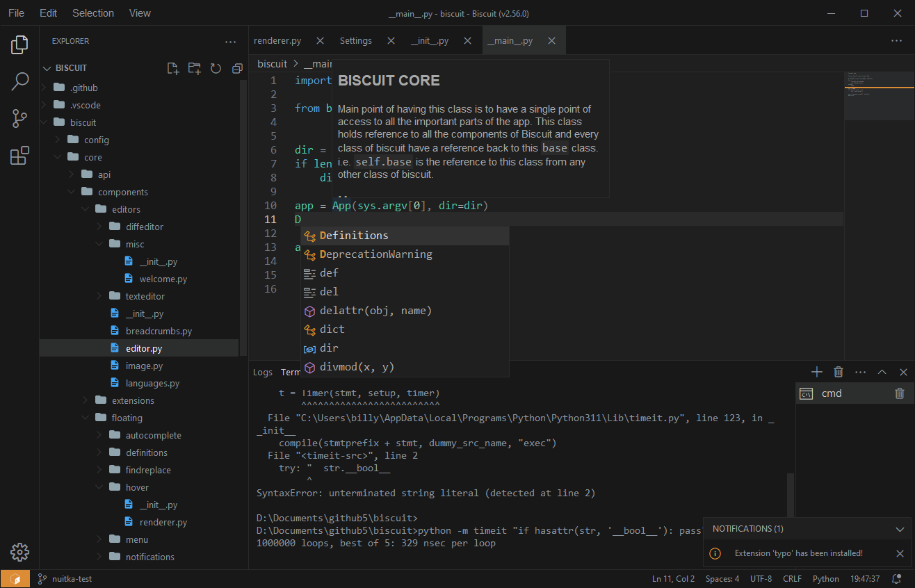Close the bottom panel
Screen dimensions: 915x588
[x=903, y=372]
